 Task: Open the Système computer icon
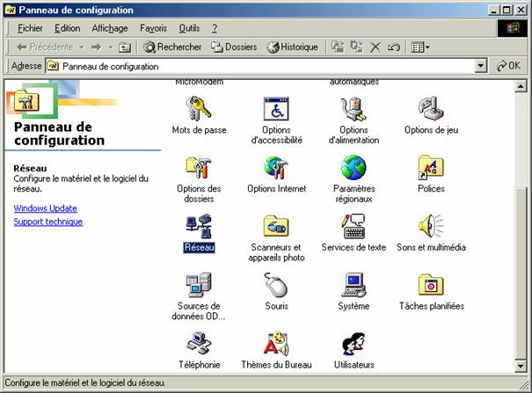(x=353, y=285)
